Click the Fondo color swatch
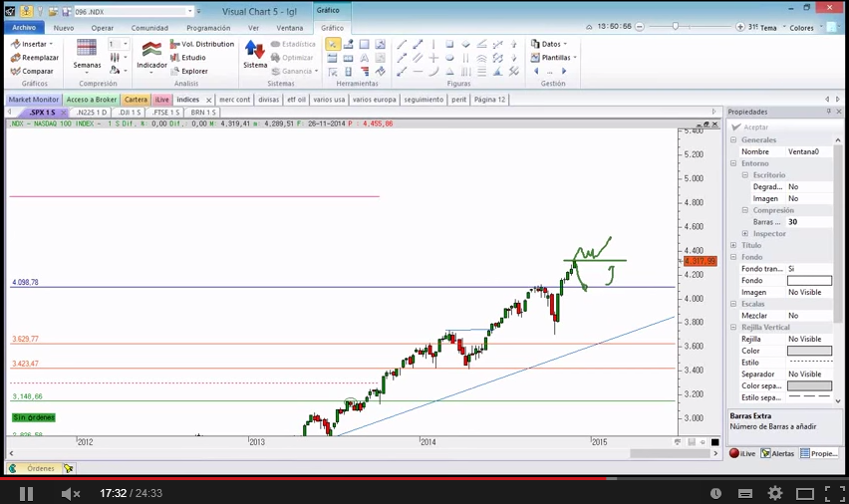The height and width of the screenshot is (504, 849). (809, 281)
